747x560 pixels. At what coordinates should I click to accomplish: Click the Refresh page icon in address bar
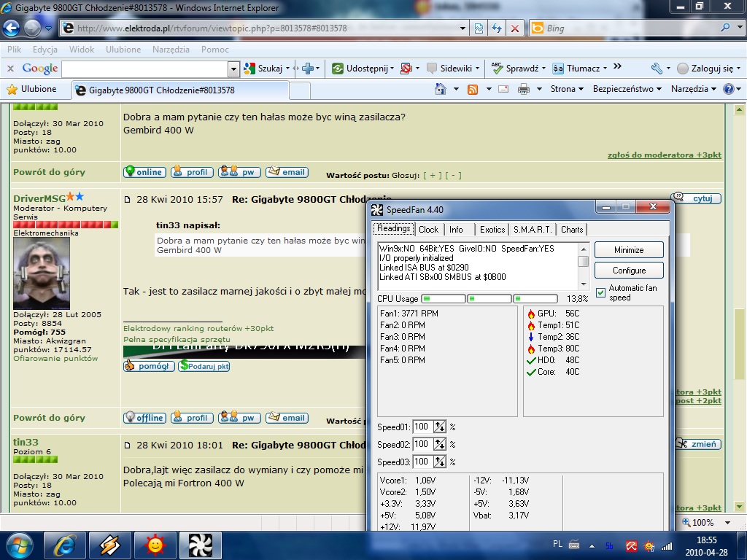496,28
